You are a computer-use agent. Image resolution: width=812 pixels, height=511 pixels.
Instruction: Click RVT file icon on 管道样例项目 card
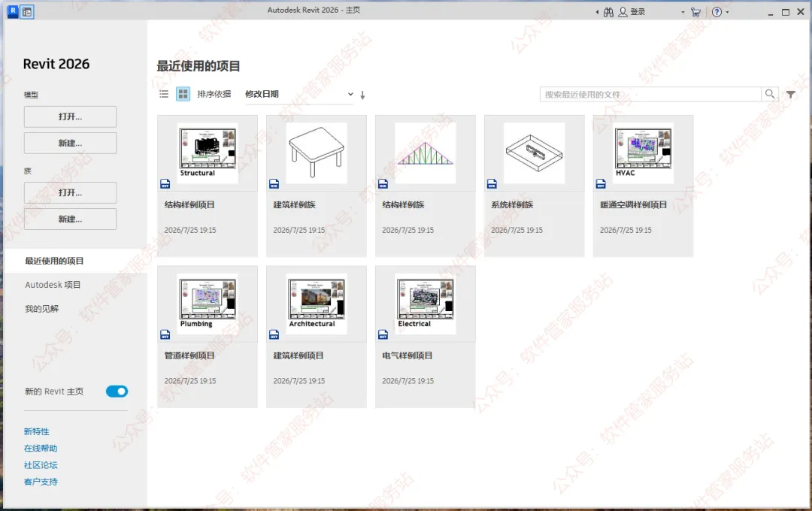click(x=165, y=334)
